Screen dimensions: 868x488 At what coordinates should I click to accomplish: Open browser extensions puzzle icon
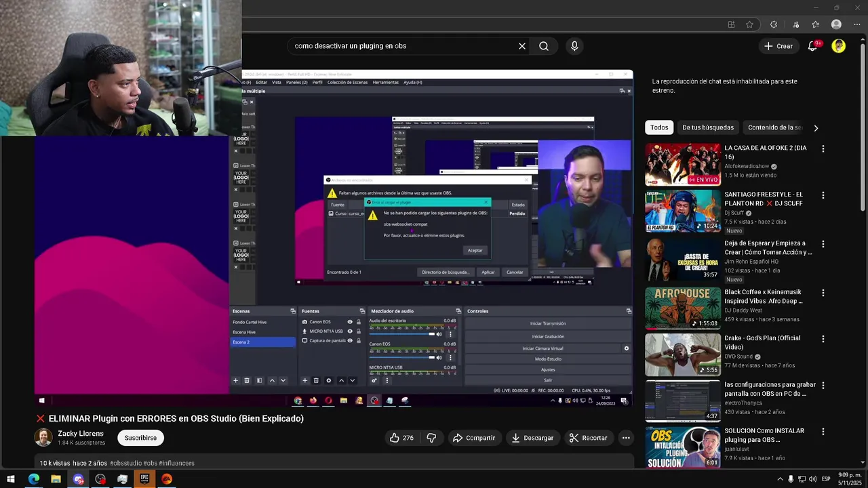(774, 24)
